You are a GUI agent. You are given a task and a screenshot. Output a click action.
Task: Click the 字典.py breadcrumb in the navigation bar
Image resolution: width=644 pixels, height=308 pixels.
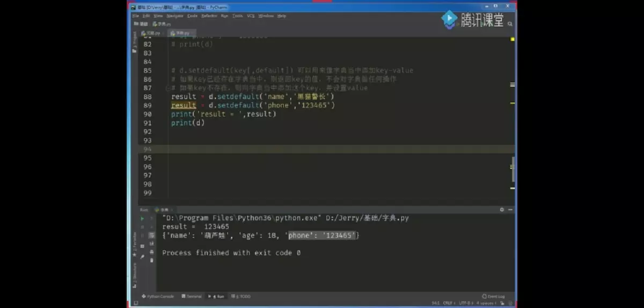pos(162,24)
